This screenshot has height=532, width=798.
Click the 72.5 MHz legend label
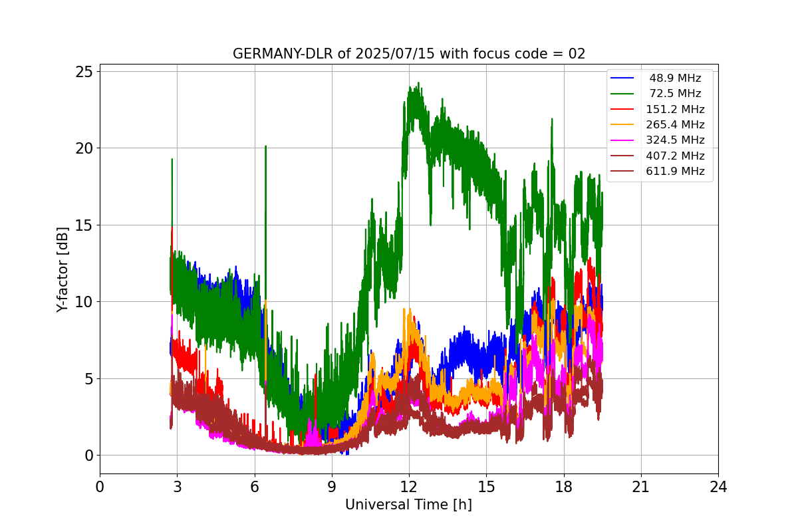pos(675,94)
